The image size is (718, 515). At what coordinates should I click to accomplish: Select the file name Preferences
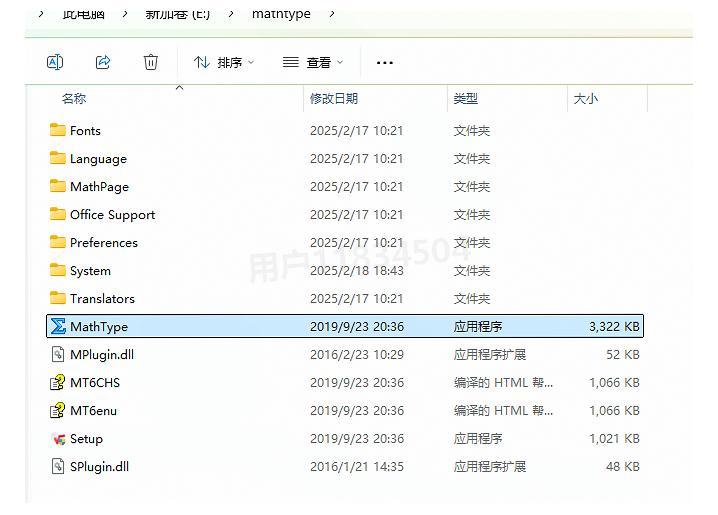104,243
